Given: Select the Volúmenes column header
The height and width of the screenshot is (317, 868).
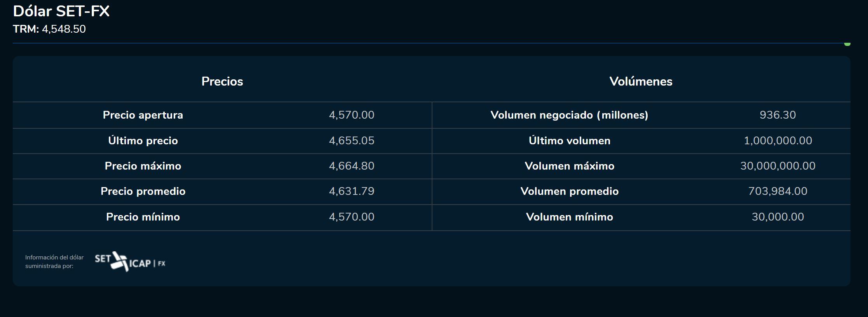Looking at the screenshot, I should [641, 81].
